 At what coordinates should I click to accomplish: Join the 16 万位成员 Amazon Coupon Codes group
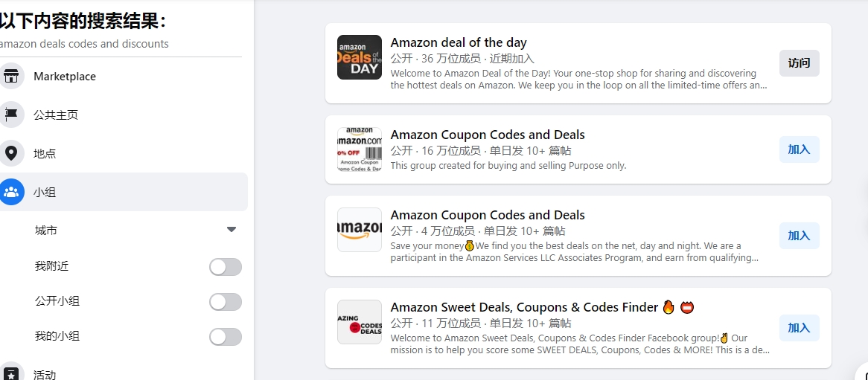point(800,149)
